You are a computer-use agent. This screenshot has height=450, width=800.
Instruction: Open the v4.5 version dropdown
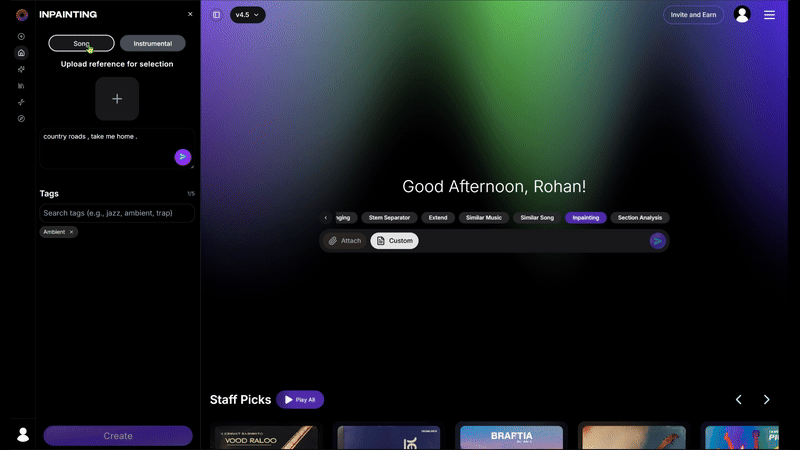tap(247, 15)
